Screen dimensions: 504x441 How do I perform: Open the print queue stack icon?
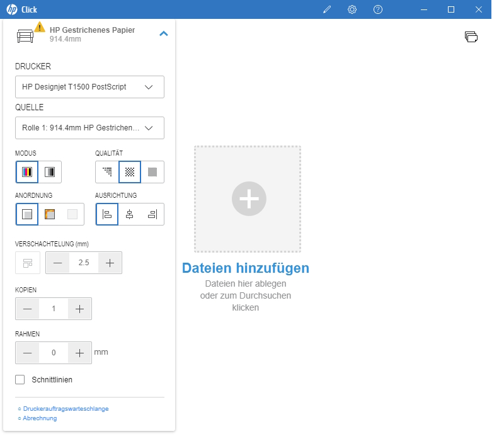click(x=471, y=37)
